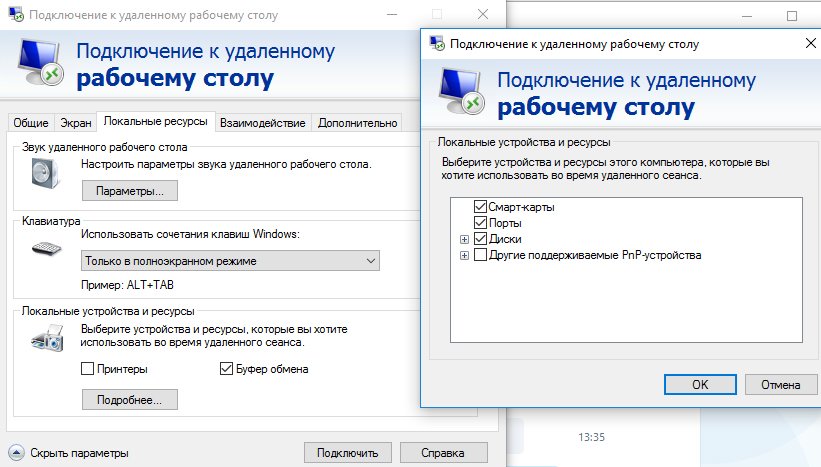
Task: Select the Локальные ресурсы tab
Action: coord(156,121)
